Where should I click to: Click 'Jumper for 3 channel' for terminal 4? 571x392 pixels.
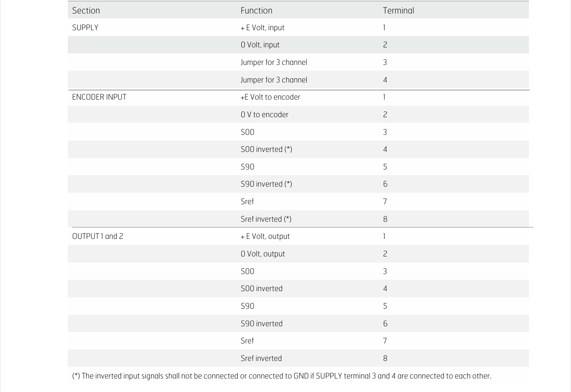pos(274,80)
